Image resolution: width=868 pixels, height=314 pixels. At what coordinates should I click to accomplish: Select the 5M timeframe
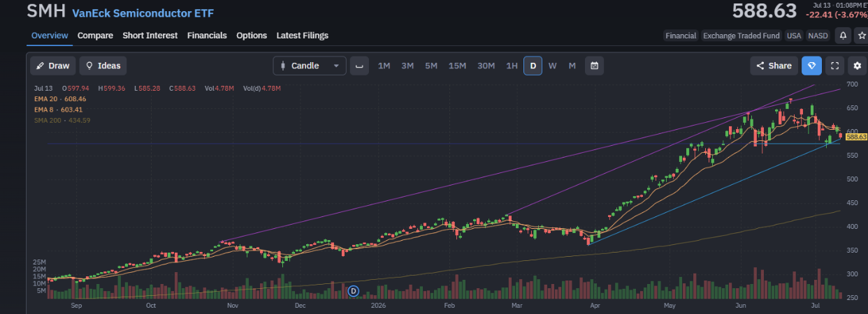point(431,66)
